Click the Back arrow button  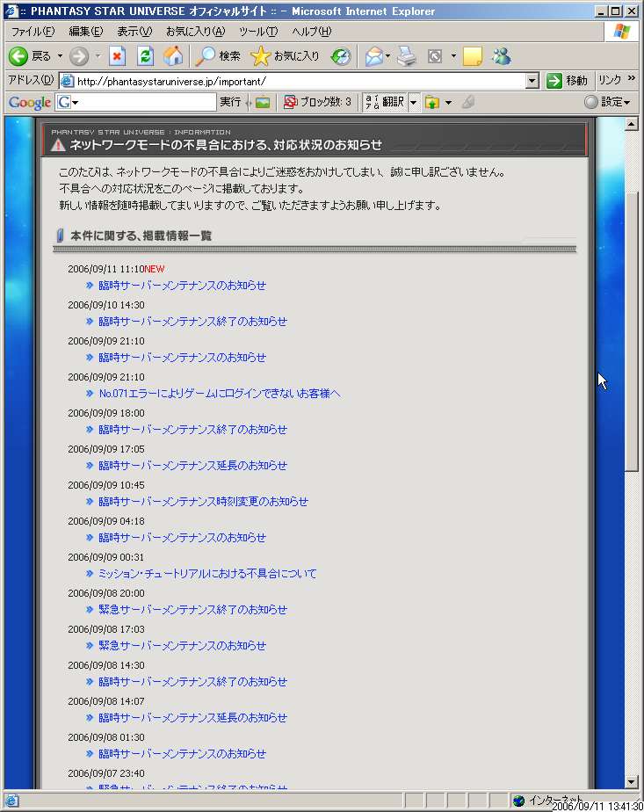tap(19, 56)
